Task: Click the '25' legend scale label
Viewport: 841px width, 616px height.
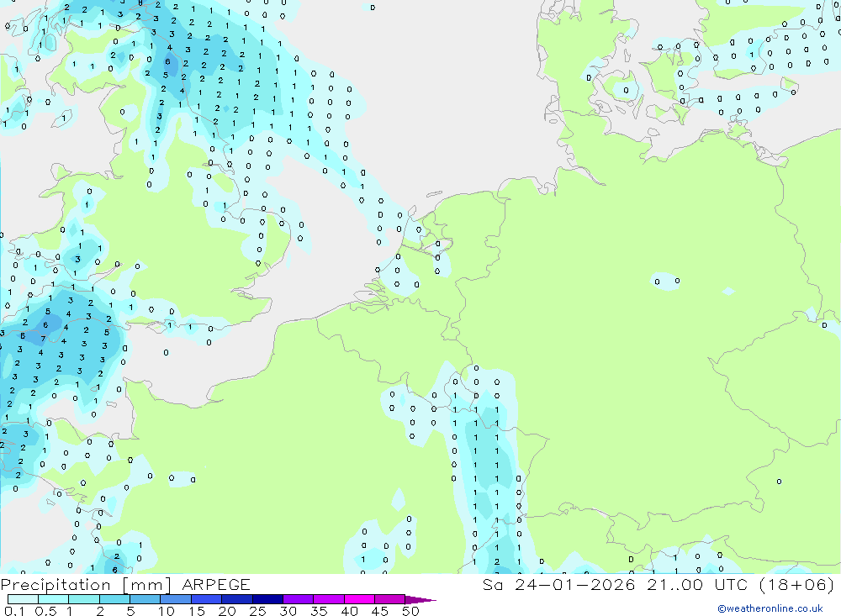Action: point(258,611)
